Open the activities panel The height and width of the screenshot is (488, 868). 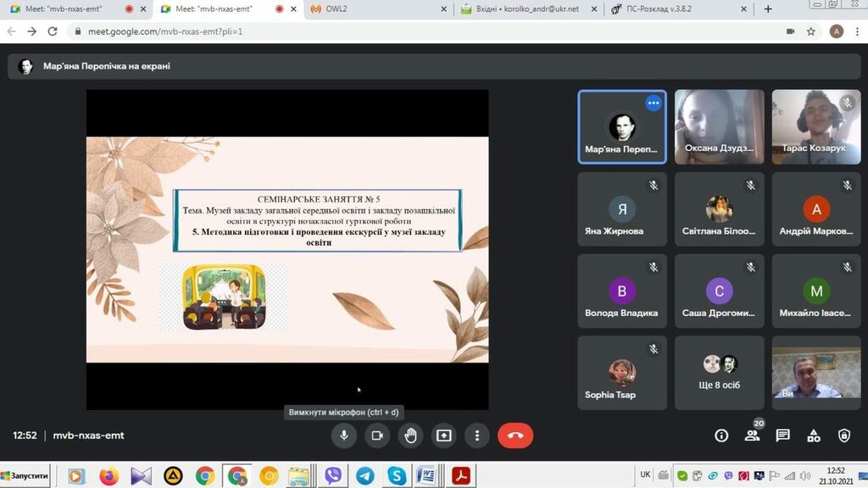[814, 435]
